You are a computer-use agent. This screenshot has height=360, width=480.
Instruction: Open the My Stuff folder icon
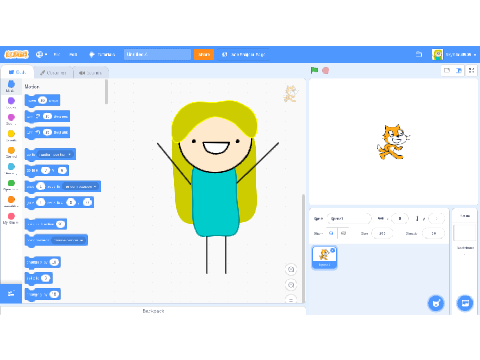[x=419, y=54]
